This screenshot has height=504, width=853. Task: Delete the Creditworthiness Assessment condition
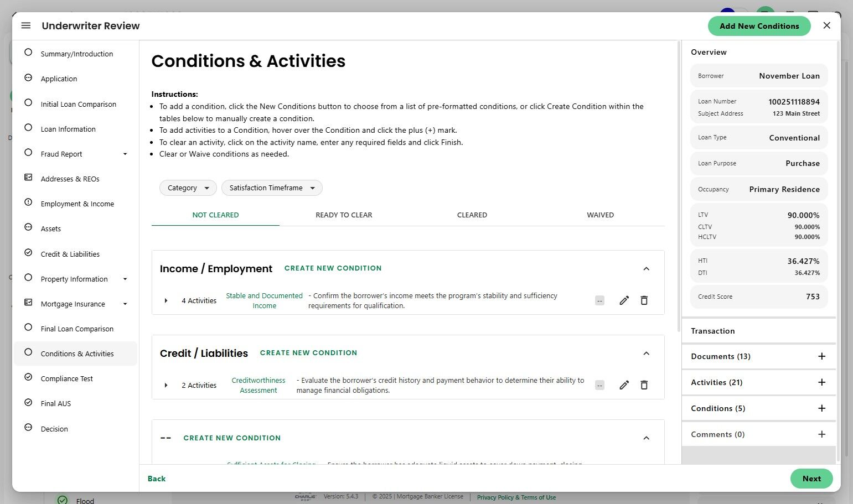(x=644, y=385)
